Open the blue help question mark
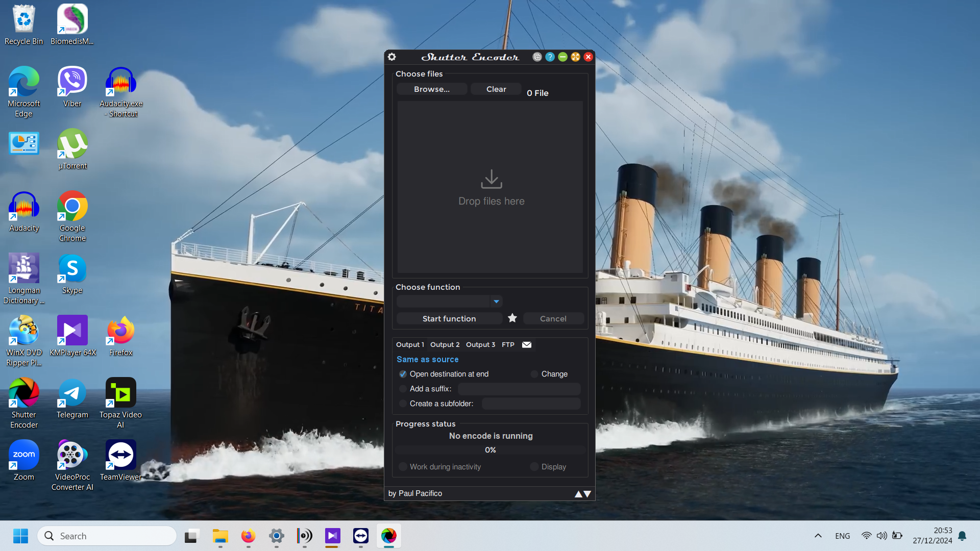 (550, 57)
